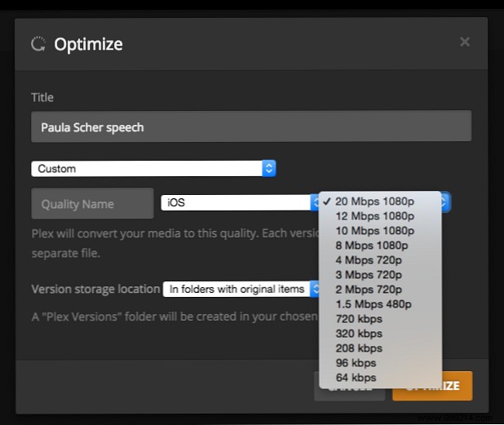Click the Quality Name input field
Image resolution: width=504 pixels, height=425 pixels.
(x=92, y=203)
